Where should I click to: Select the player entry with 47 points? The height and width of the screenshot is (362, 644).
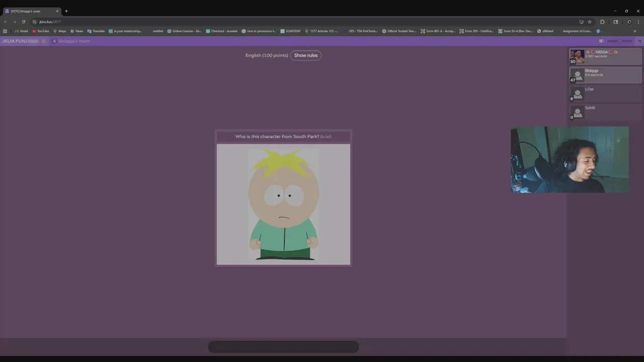click(605, 75)
